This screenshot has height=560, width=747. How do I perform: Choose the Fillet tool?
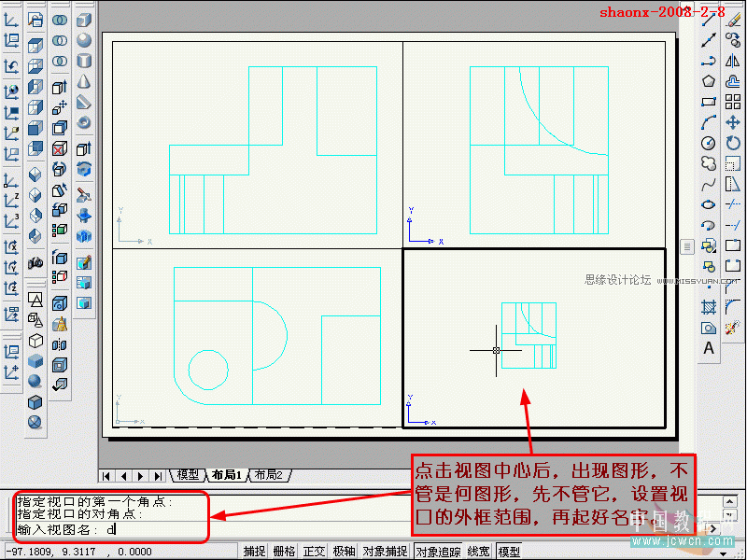click(733, 307)
